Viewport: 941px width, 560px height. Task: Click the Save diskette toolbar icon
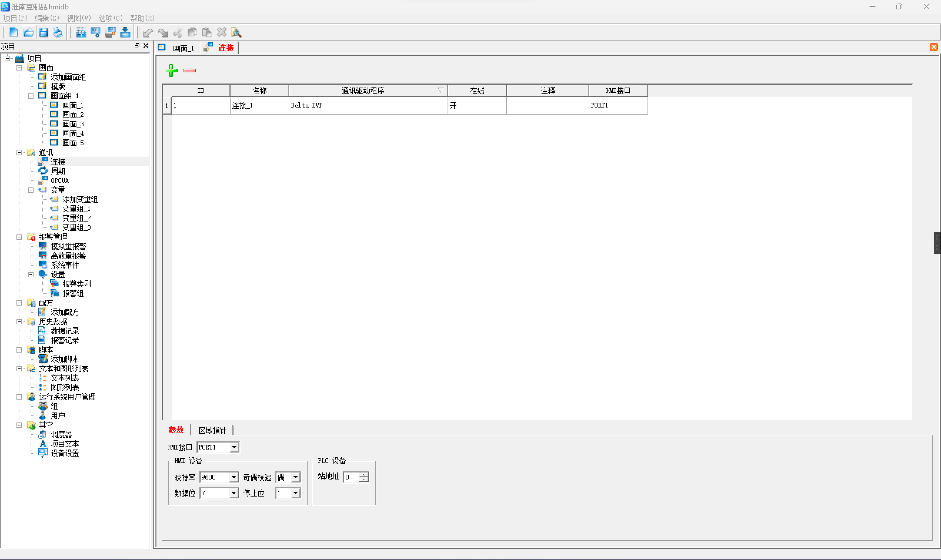pos(44,32)
